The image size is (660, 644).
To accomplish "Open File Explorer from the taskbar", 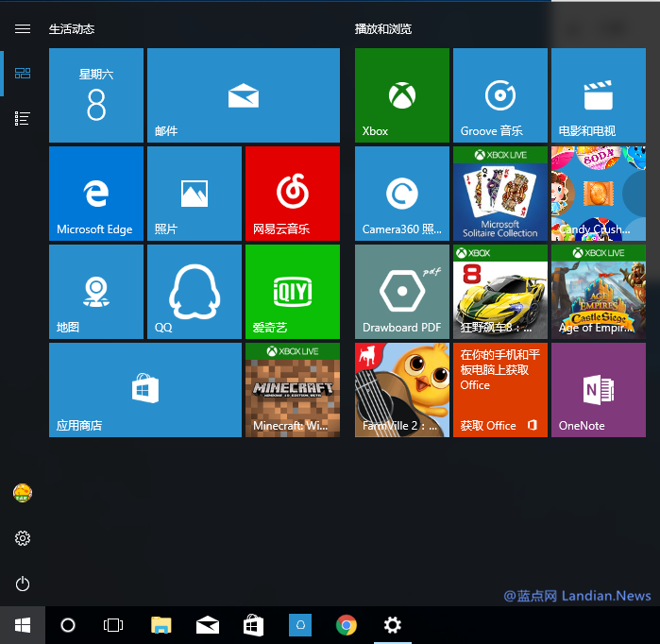I will pos(161,625).
